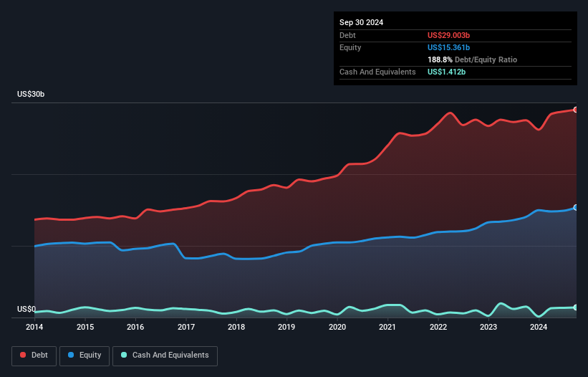Click the red Debt endpoint marker
This screenshot has width=588, height=377.
(576, 110)
